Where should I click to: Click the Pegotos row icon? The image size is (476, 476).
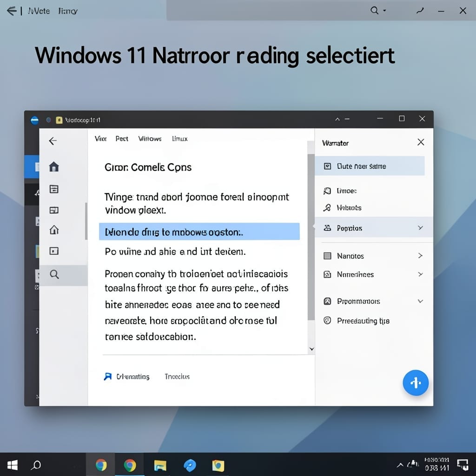coord(327,228)
